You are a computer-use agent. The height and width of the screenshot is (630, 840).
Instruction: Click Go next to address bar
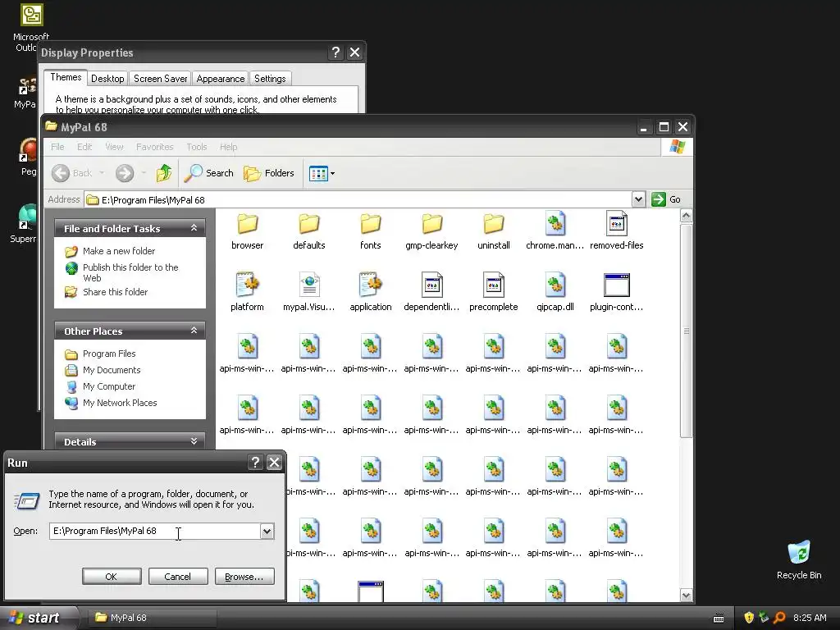(x=666, y=199)
